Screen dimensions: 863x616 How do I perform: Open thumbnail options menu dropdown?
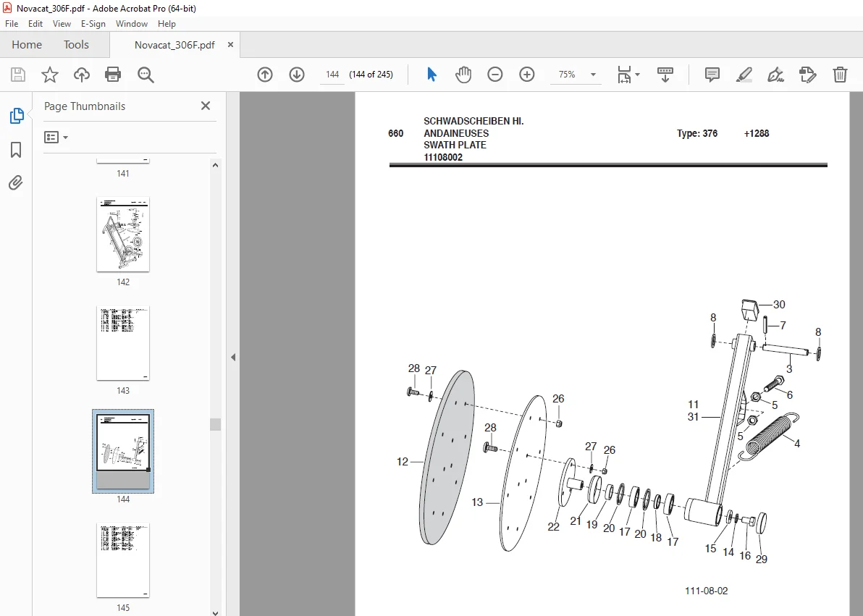[56, 137]
